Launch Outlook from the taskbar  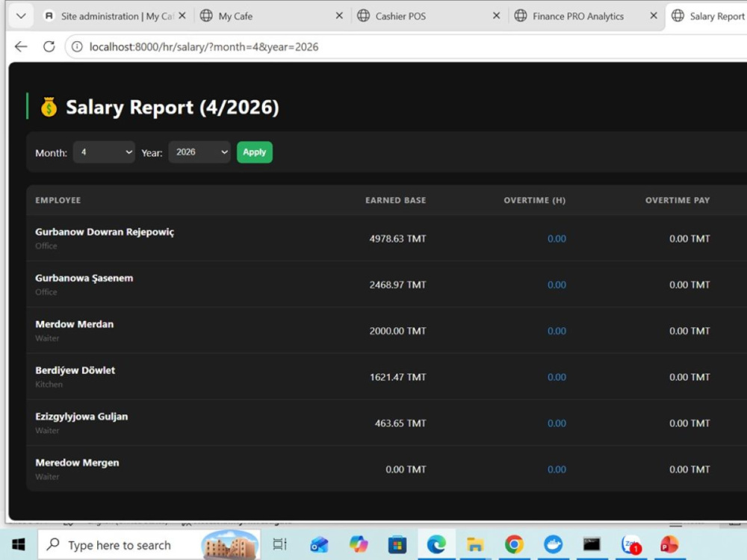tap(319, 544)
